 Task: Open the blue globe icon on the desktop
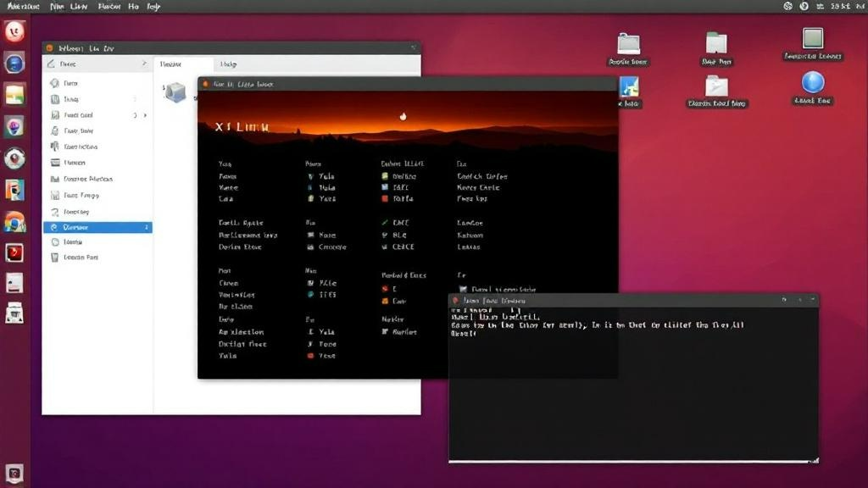click(x=812, y=86)
